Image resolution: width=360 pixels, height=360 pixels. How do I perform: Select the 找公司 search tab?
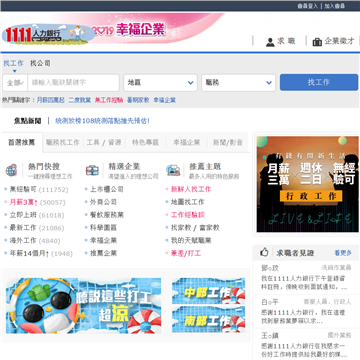[40, 63]
